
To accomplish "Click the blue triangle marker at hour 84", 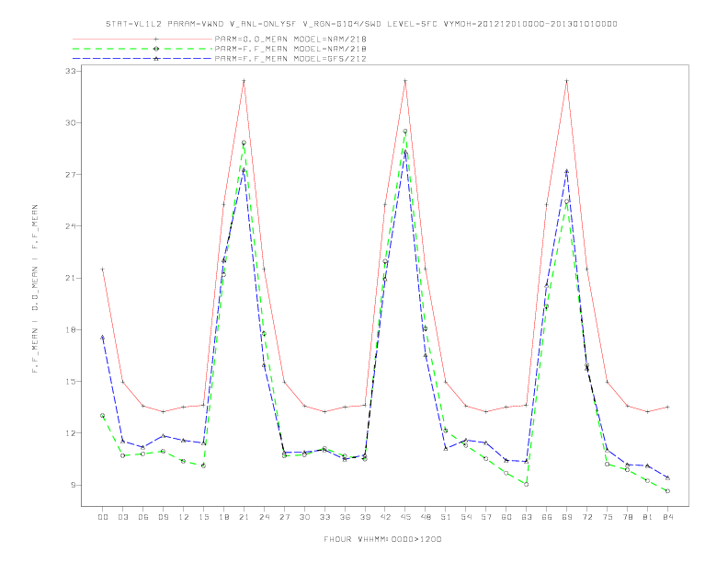I will coord(667,477).
